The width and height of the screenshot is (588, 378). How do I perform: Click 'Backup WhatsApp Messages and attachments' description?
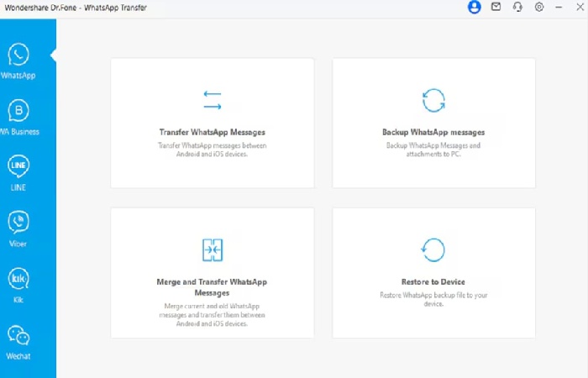click(433, 150)
